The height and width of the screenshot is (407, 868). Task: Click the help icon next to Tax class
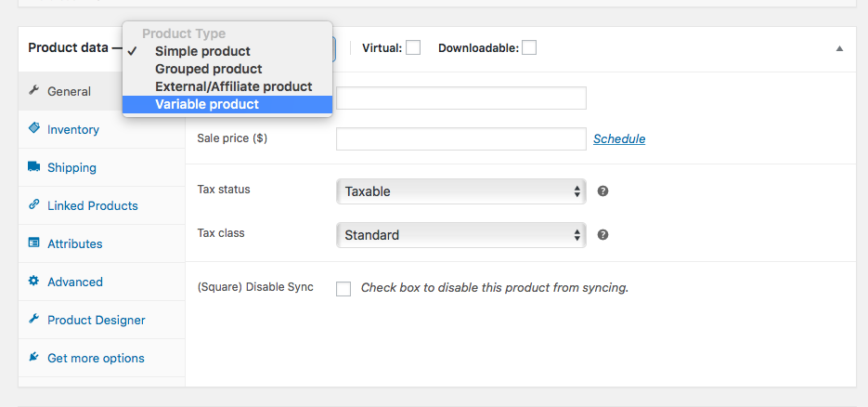tap(602, 235)
